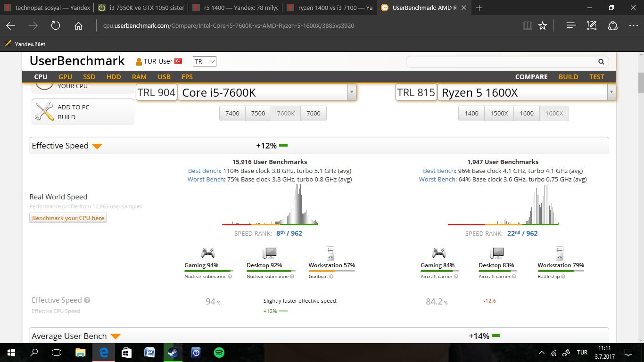Click the browser Back arrow

(10, 25)
